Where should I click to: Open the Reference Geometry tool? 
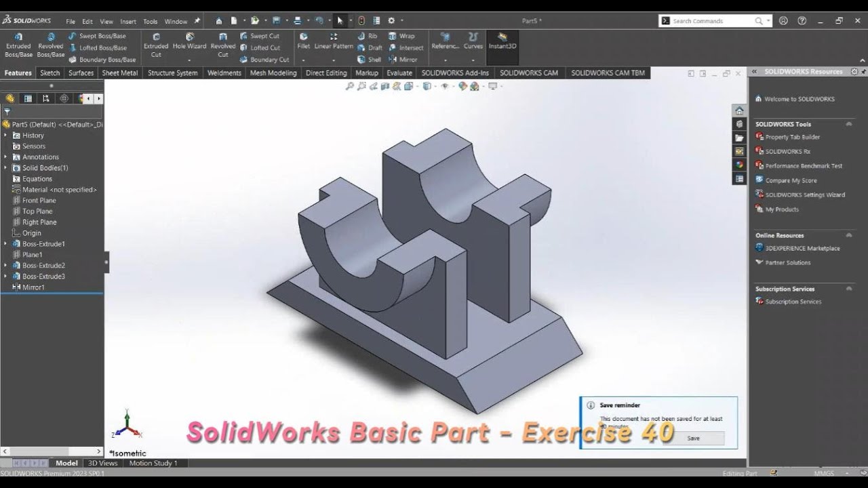click(x=445, y=41)
